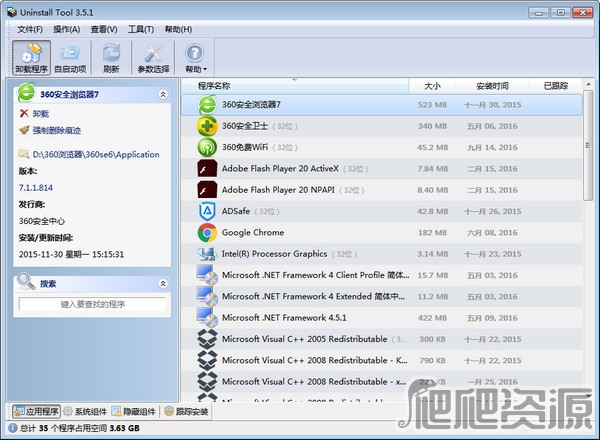Screen dimensions: 600x440
Task: Click the 42.8 MB size value
Action: pyautogui.click(x=432, y=211)
